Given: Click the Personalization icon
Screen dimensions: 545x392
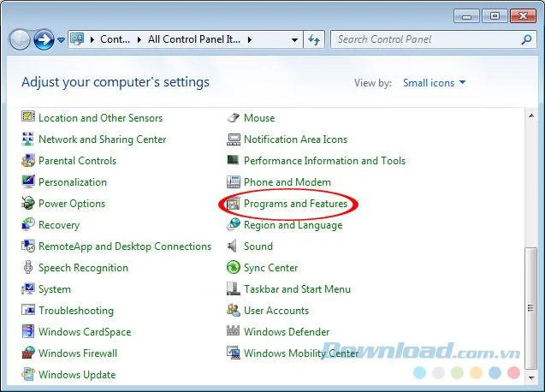Looking at the screenshot, I should point(27,181).
